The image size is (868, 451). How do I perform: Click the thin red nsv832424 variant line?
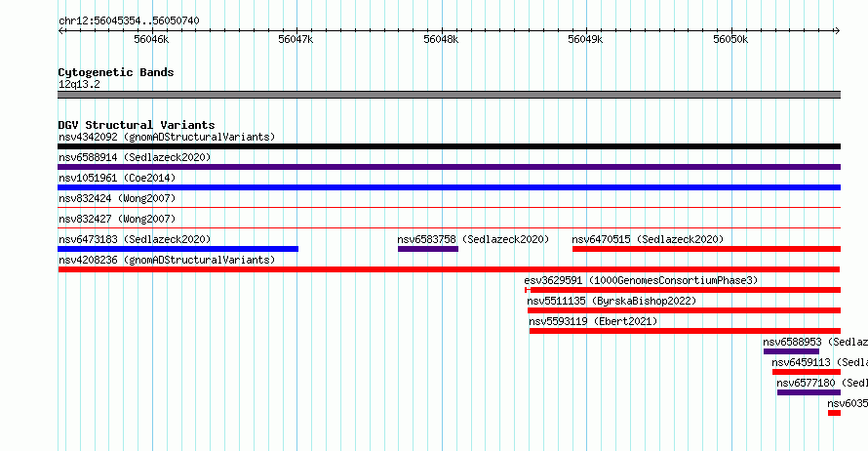(449, 208)
